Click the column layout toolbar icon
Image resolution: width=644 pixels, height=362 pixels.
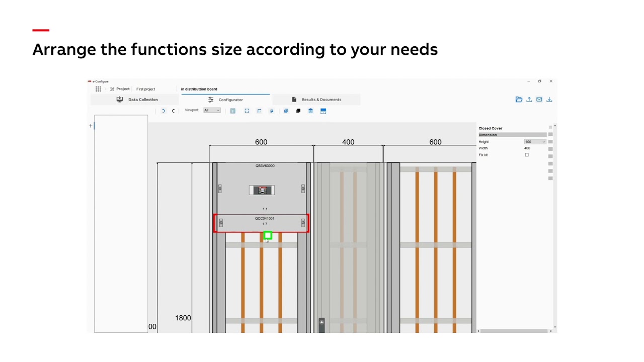point(233,111)
